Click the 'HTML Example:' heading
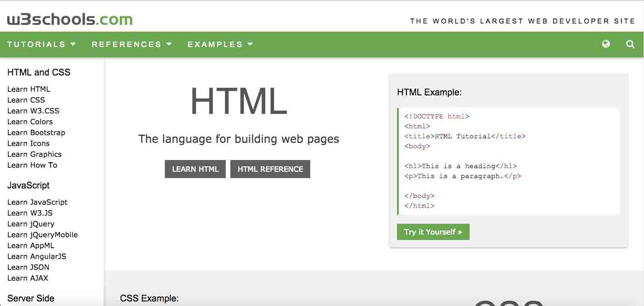 pos(429,92)
